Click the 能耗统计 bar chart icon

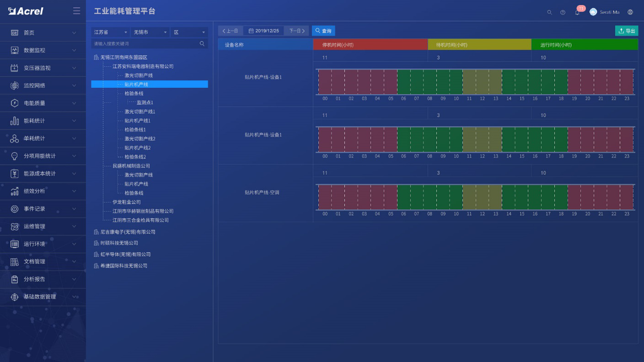[15, 121]
